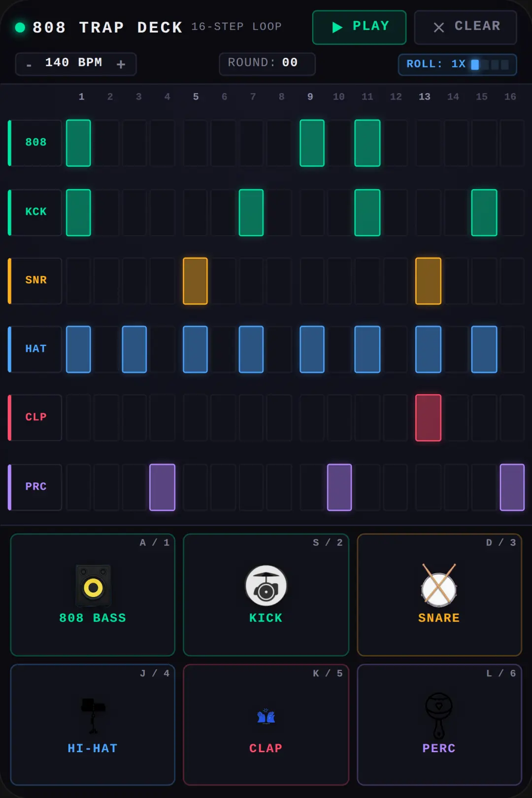Decrease the BPM with the minus button
532x798 pixels.
click(x=29, y=65)
